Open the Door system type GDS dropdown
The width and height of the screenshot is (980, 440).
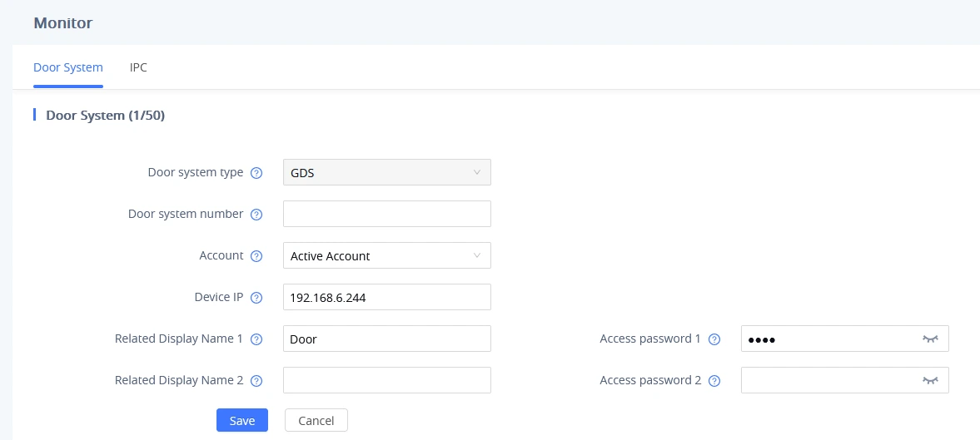(387, 172)
